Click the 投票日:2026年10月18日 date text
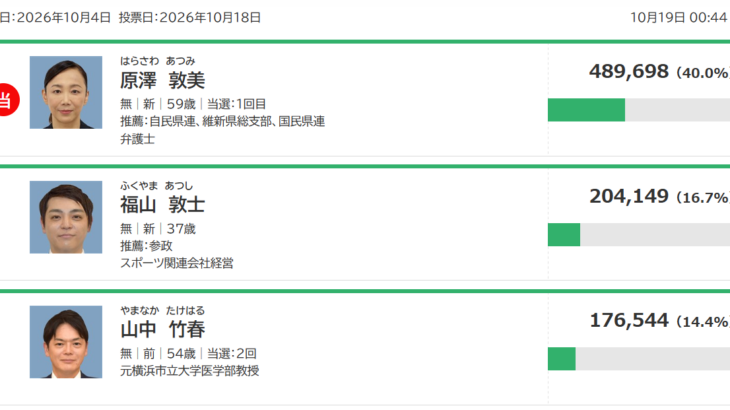Screen dimensions: 730x410 point(189,18)
